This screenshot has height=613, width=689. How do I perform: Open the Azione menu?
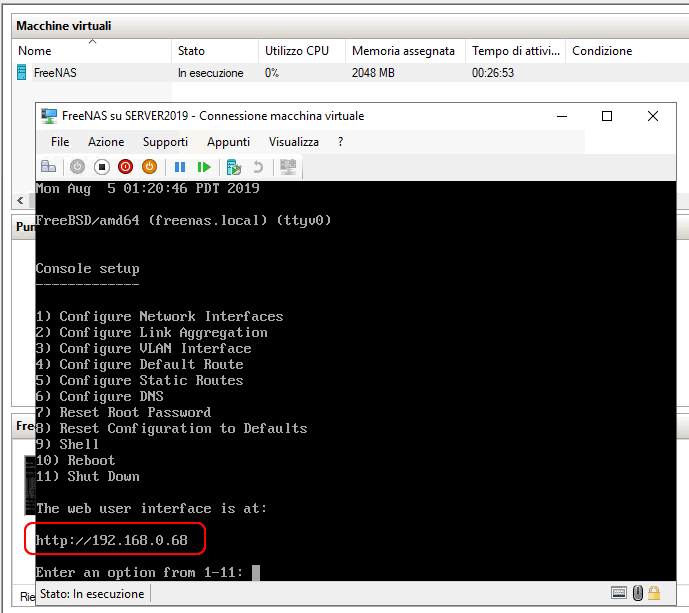coord(106,142)
